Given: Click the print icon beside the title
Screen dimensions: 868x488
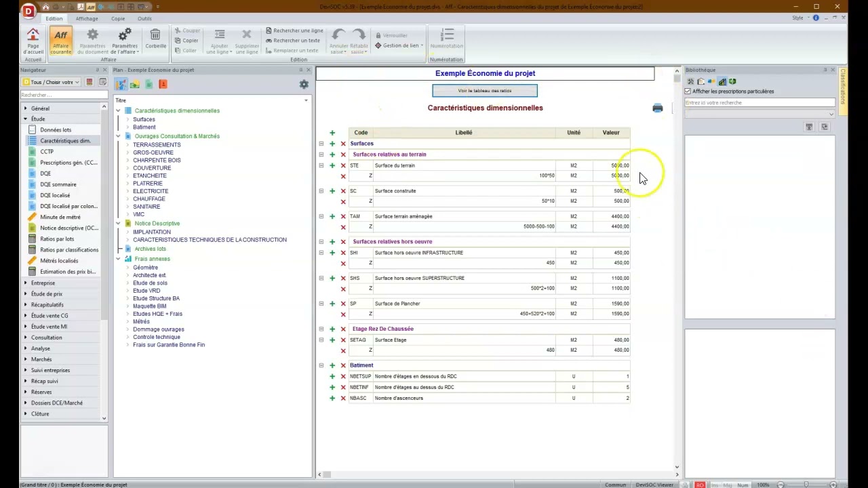Looking at the screenshot, I should point(657,108).
